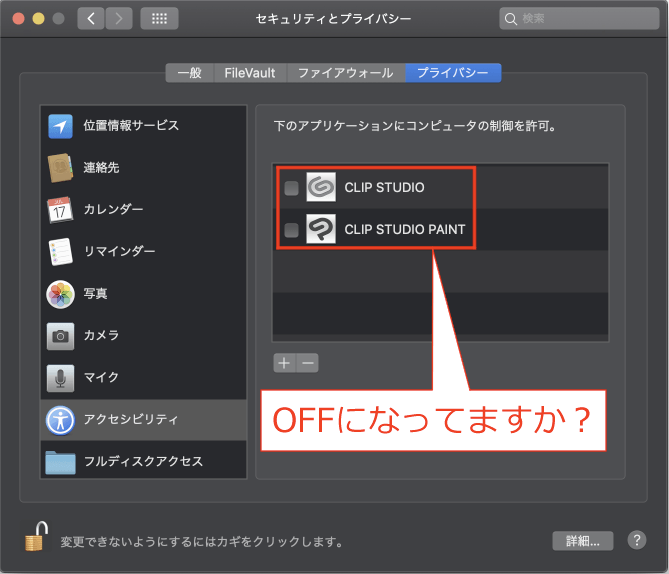Focus the 検索 search field
The height and width of the screenshot is (574, 669).
tap(579, 18)
